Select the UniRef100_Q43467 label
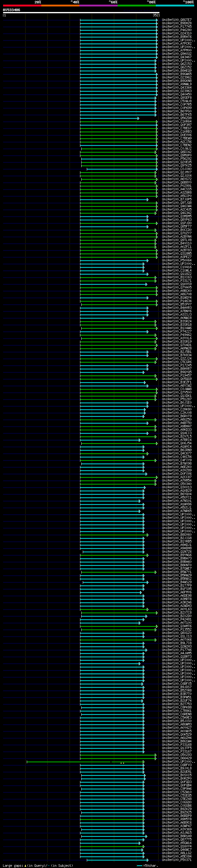 177,57
